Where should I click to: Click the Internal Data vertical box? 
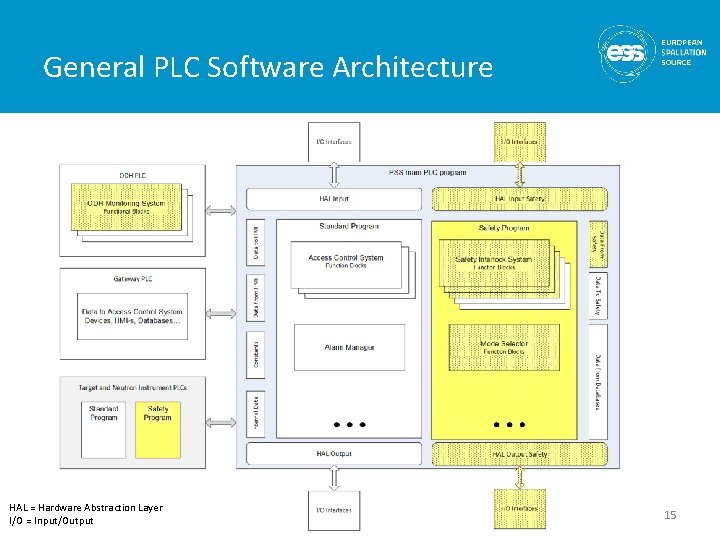coord(256,414)
